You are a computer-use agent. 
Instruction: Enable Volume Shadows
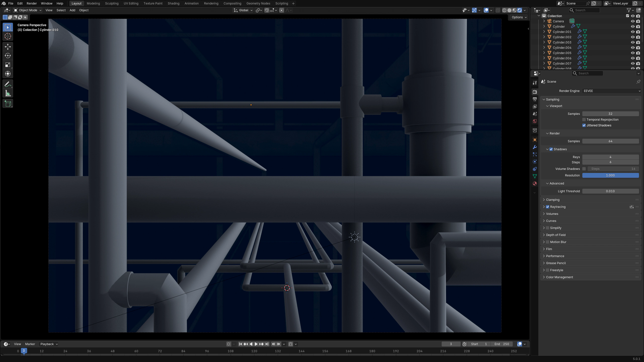tap(584, 169)
